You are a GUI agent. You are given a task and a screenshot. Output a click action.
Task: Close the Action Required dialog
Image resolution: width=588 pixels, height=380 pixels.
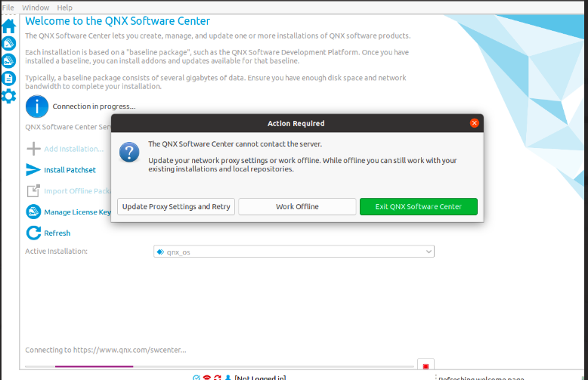pyautogui.click(x=474, y=123)
